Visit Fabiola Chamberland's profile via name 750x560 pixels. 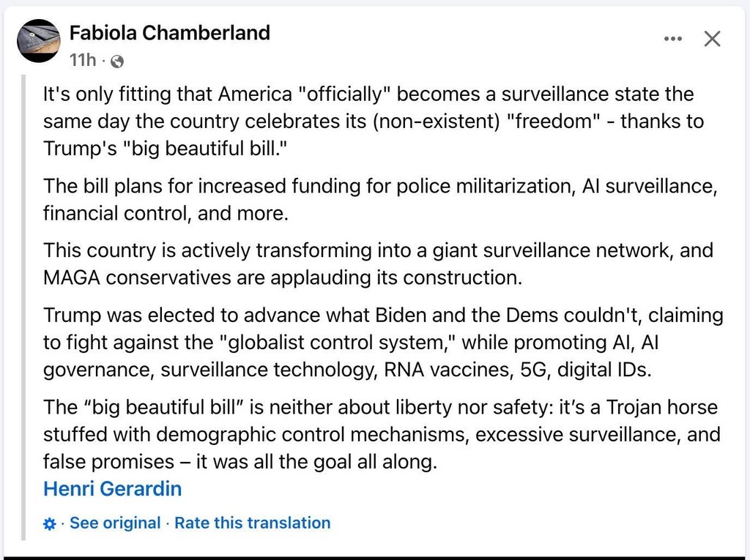click(x=170, y=32)
